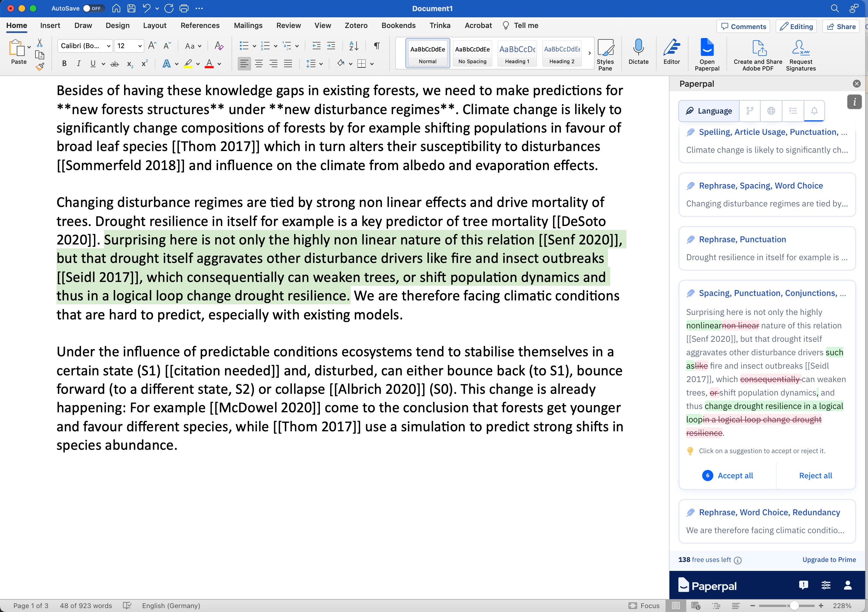868x612 pixels.
Task: Decrease the paragraph indent
Action: click(x=317, y=46)
